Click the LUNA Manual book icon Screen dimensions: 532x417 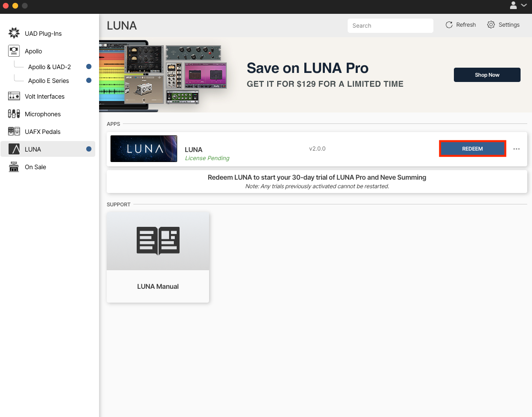(x=158, y=241)
